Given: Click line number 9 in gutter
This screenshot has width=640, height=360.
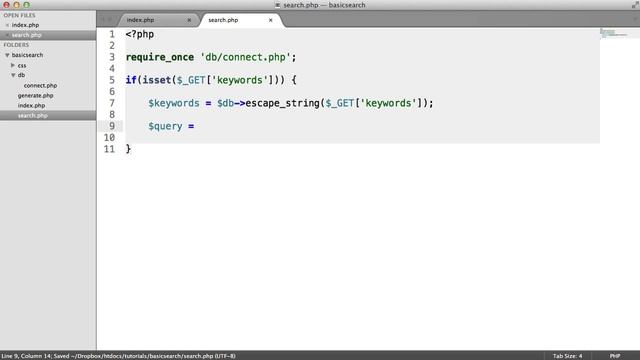Looking at the screenshot, I should pyautogui.click(x=111, y=126).
